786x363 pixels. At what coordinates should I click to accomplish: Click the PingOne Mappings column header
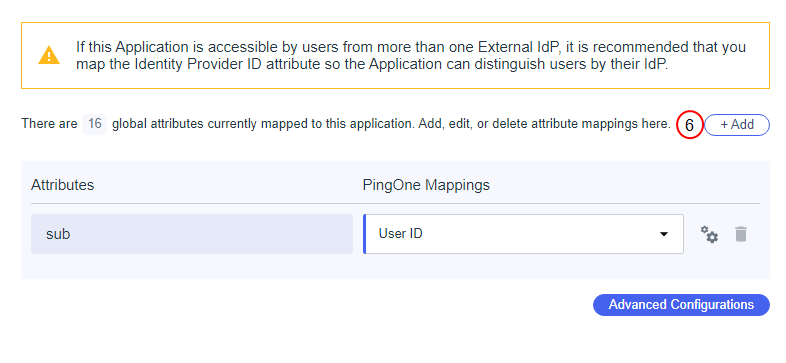(426, 185)
